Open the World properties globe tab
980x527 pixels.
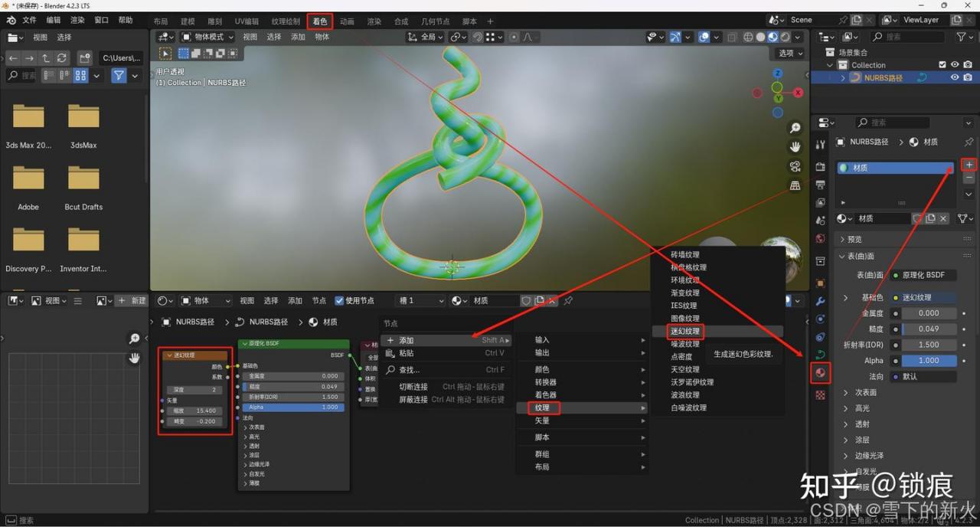click(821, 239)
